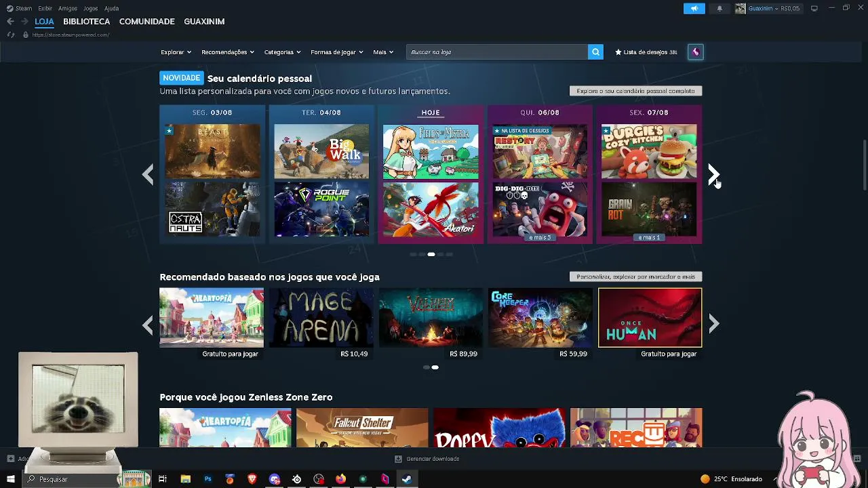868x488 pixels.
Task: Expand the Formas de jogar dropdown
Action: click(x=337, y=52)
